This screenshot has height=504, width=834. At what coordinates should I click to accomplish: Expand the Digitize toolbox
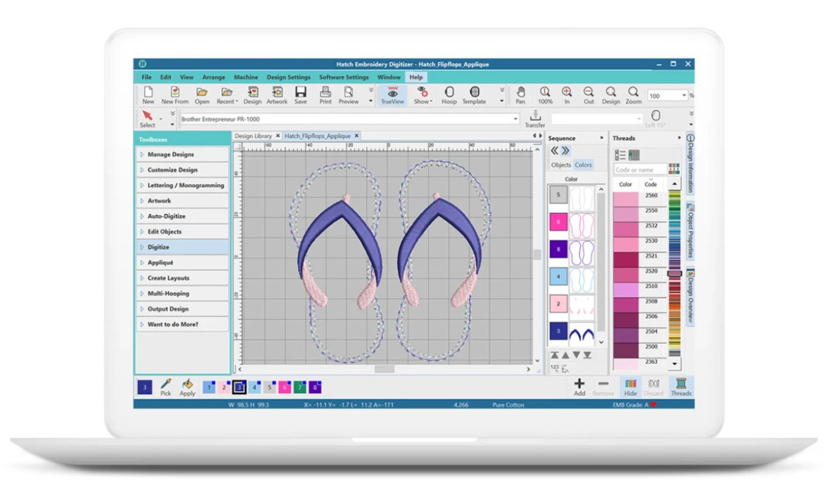point(182,247)
